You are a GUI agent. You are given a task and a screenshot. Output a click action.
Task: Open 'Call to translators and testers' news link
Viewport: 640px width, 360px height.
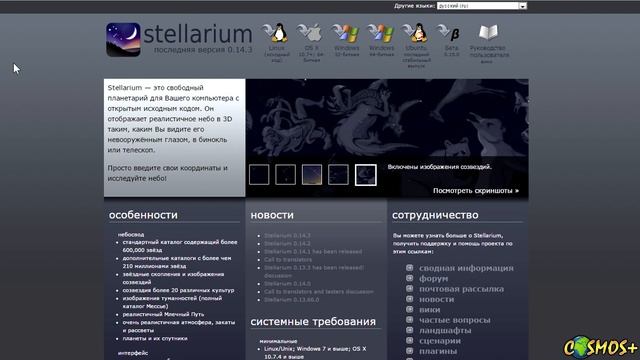[x=318, y=292]
